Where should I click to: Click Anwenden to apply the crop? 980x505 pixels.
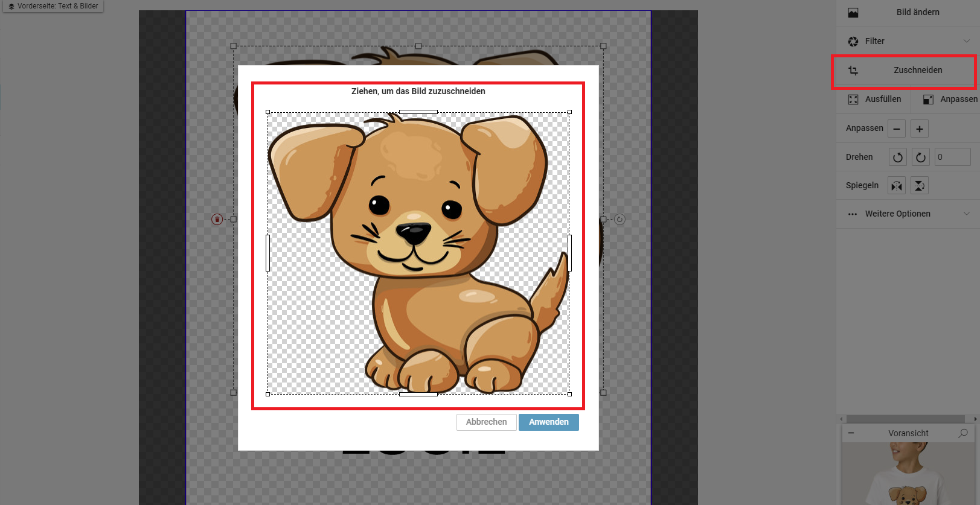click(548, 422)
